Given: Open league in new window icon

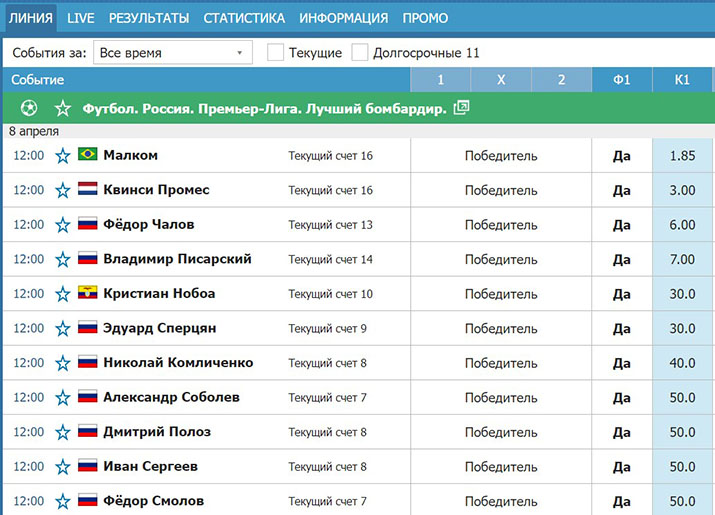Looking at the screenshot, I should click(461, 108).
